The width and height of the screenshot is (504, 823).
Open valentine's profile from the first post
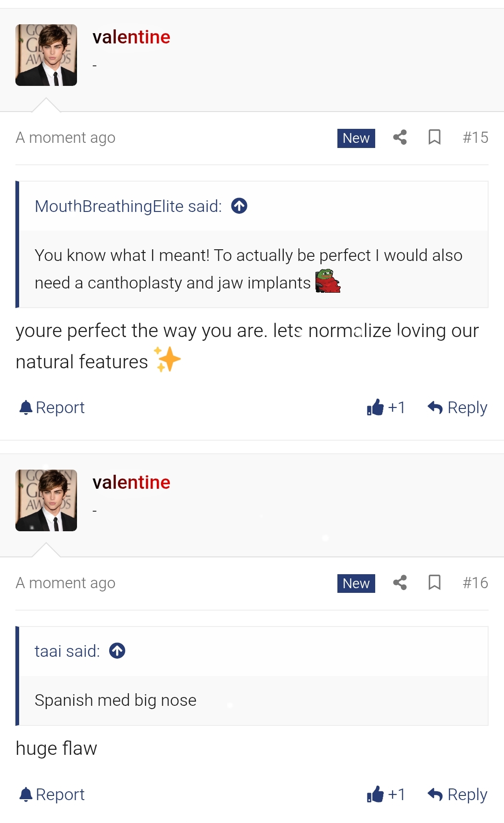[131, 37]
